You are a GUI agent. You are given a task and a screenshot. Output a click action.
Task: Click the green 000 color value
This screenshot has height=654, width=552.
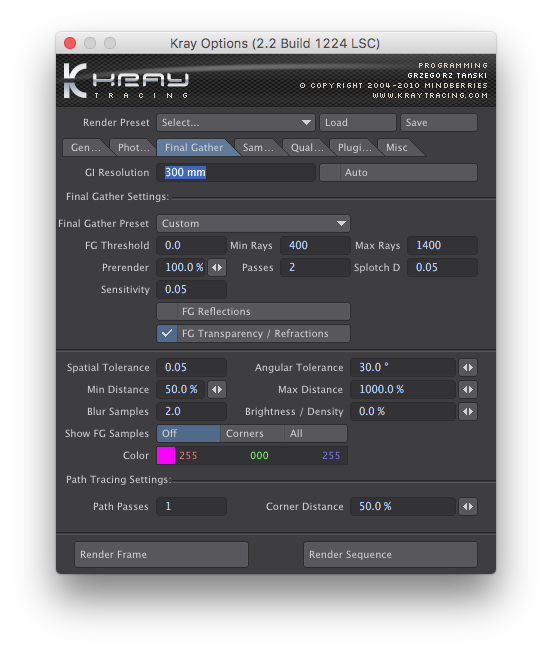coord(259,455)
